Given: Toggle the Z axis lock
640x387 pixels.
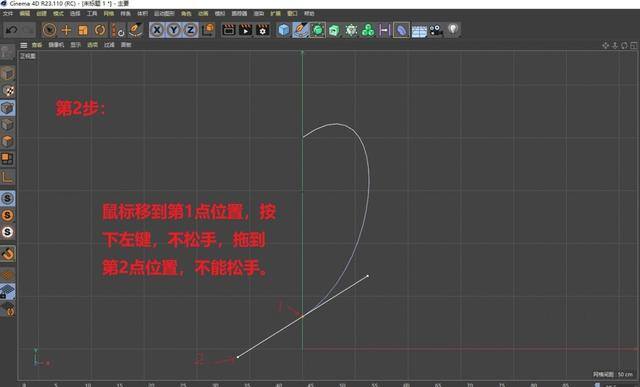Looking at the screenshot, I should click(190, 30).
